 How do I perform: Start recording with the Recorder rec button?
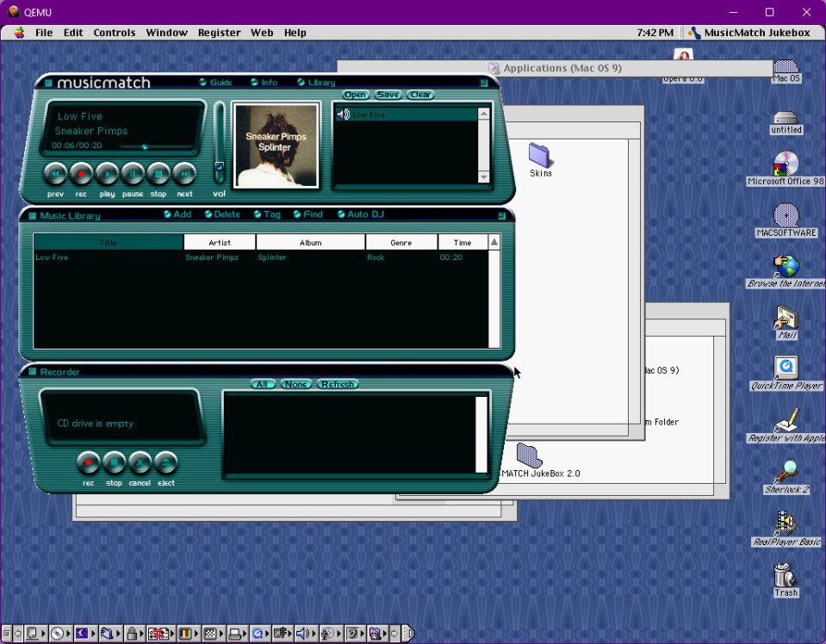(x=89, y=463)
